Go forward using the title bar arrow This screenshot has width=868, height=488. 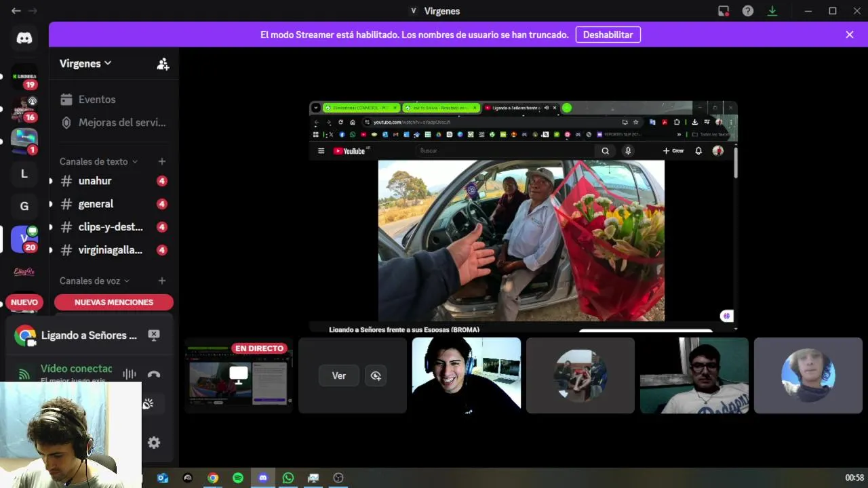tap(33, 11)
